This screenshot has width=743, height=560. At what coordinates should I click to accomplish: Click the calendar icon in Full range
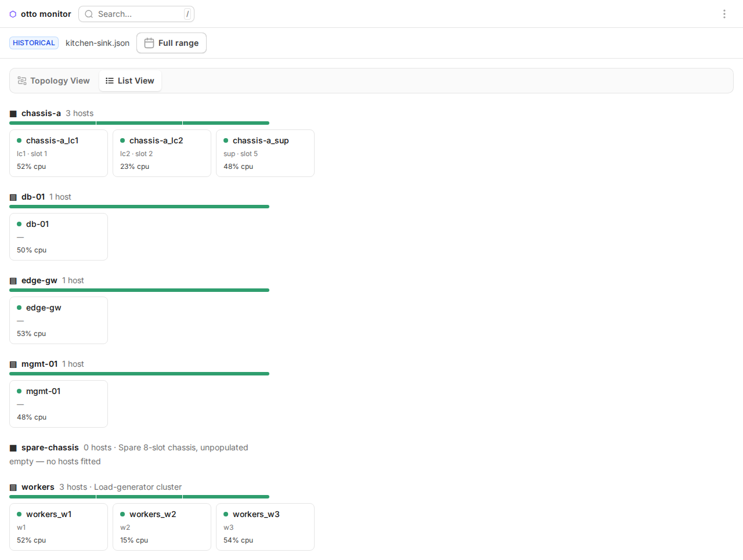click(149, 43)
